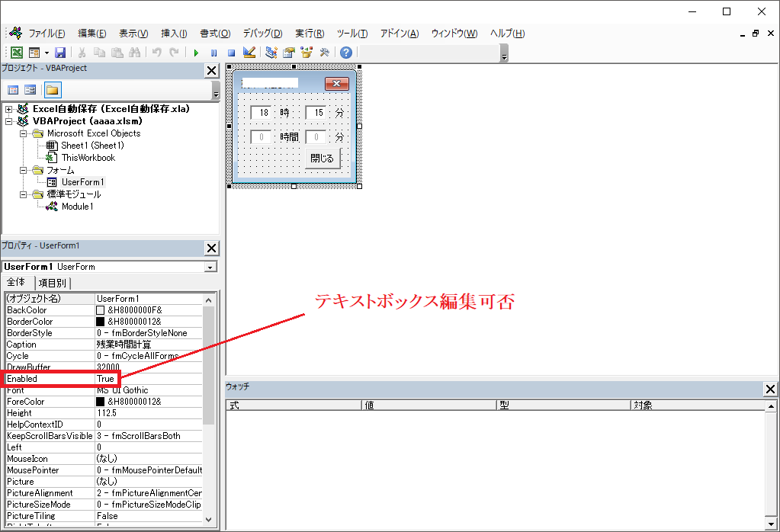Open the Toolbox from the toolbar
The image size is (780, 532).
tap(325, 52)
